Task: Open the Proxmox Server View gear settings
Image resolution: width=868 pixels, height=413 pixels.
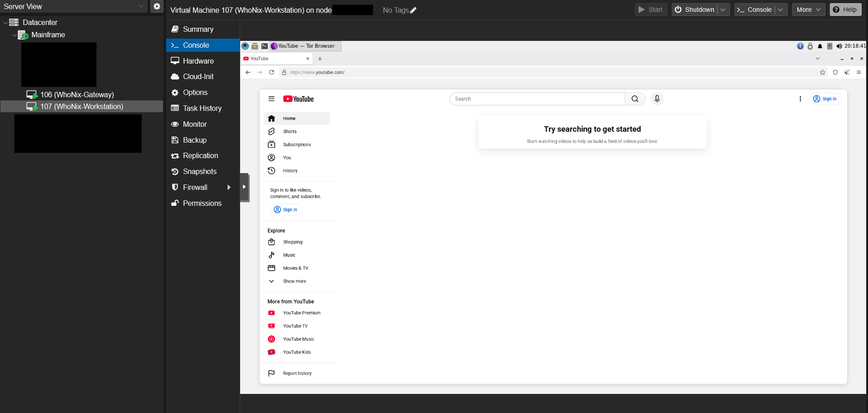Action: [x=157, y=6]
